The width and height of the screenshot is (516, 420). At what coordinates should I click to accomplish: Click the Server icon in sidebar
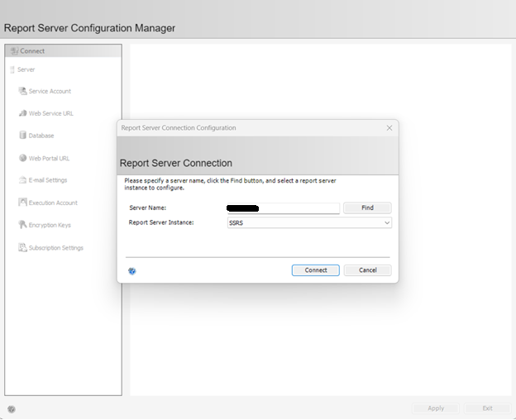coord(12,69)
